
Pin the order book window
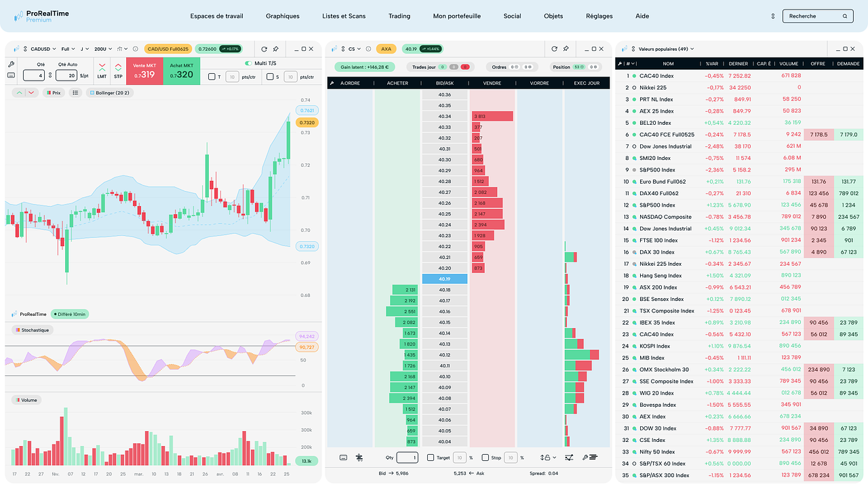(566, 49)
